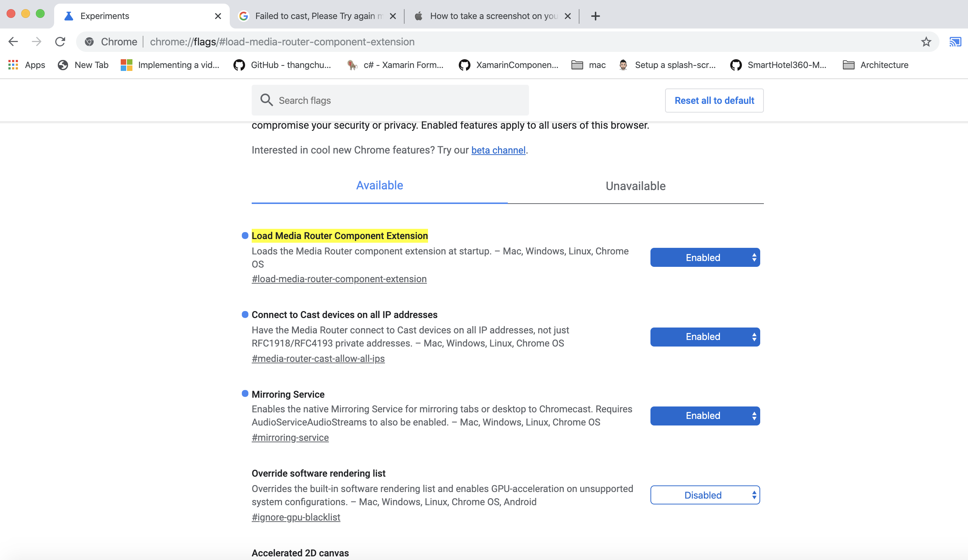Click the page refresh icon
Screen dimensions: 968x560
click(60, 41)
